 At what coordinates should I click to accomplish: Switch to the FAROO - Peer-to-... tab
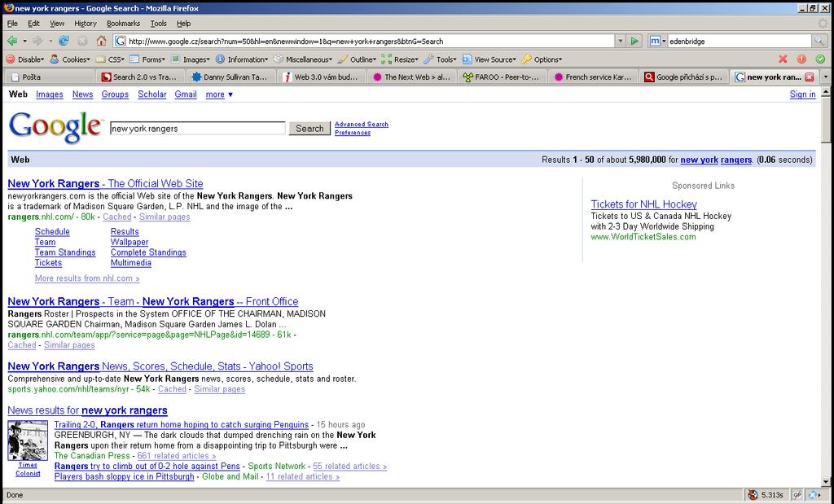coord(502,77)
